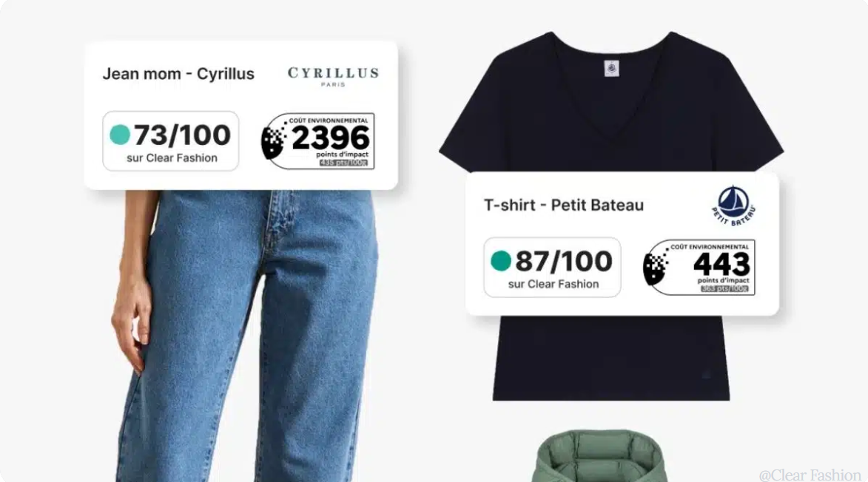Select the 2396 points d'impact label
The width and height of the screenshot is (868, 482).
coord(317,141)
